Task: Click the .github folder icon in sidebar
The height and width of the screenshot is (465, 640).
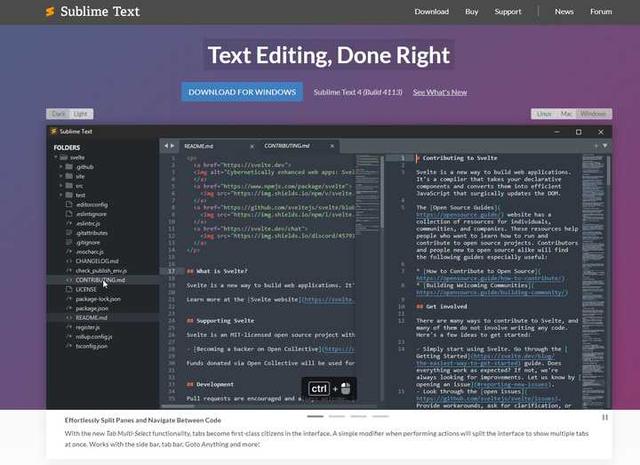Action: point(70,167)
